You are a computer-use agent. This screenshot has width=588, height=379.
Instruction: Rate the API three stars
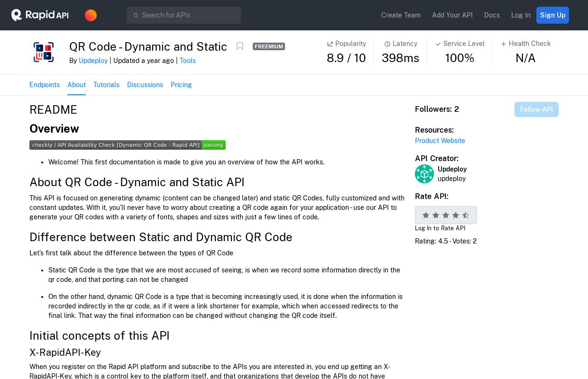[446, 215]
